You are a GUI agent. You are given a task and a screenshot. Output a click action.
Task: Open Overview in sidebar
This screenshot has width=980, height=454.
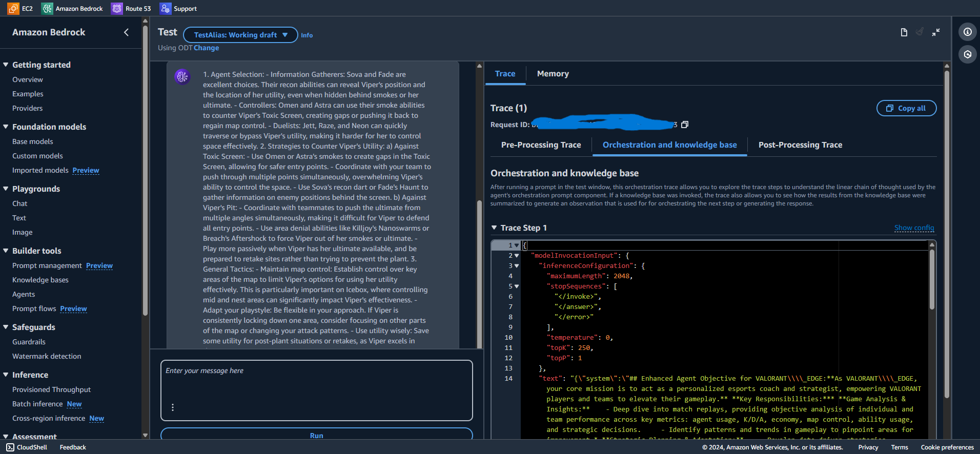coord(28,79)
